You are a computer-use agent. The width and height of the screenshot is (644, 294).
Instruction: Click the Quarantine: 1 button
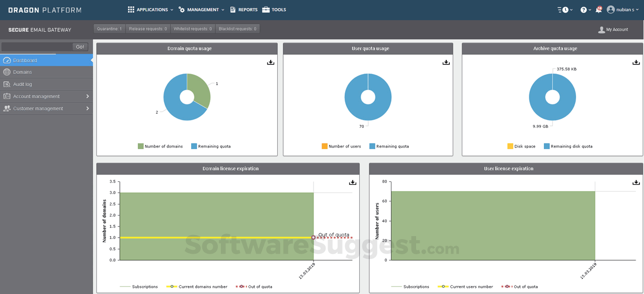(x=109, y=29)
